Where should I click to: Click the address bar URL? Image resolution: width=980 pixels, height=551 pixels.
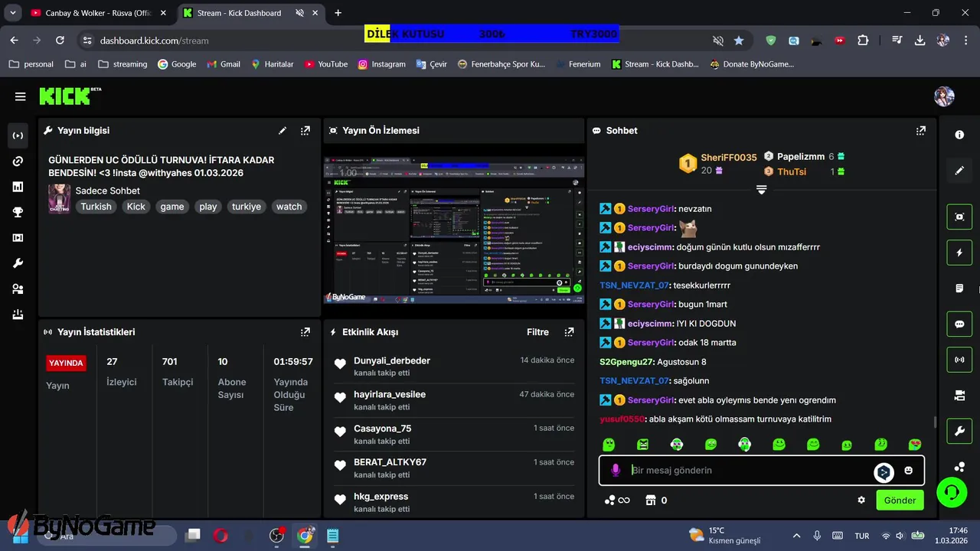[154, 41]
